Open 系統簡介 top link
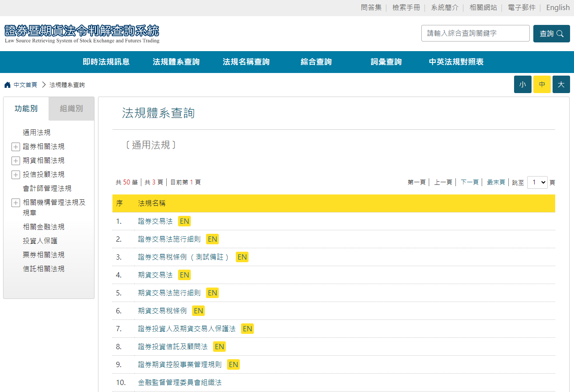The height and width of the screenshot is (392, 574). pyautogui.click(x=445, y=7)
